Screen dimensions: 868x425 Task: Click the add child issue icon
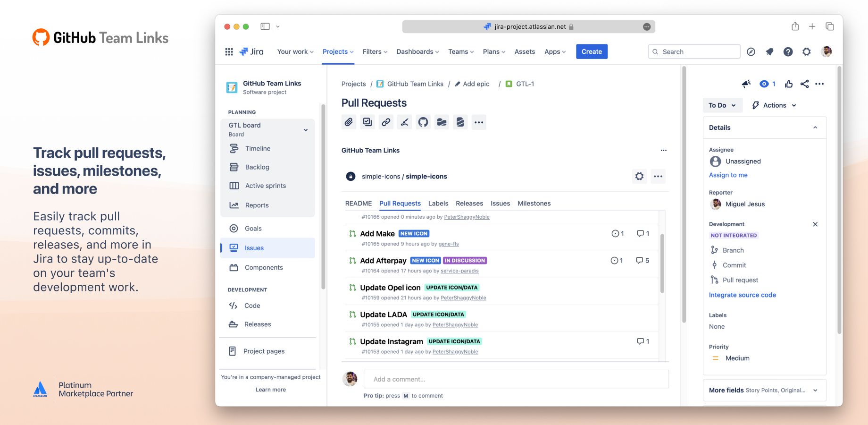pyautogui.click(x=367, y=122)
